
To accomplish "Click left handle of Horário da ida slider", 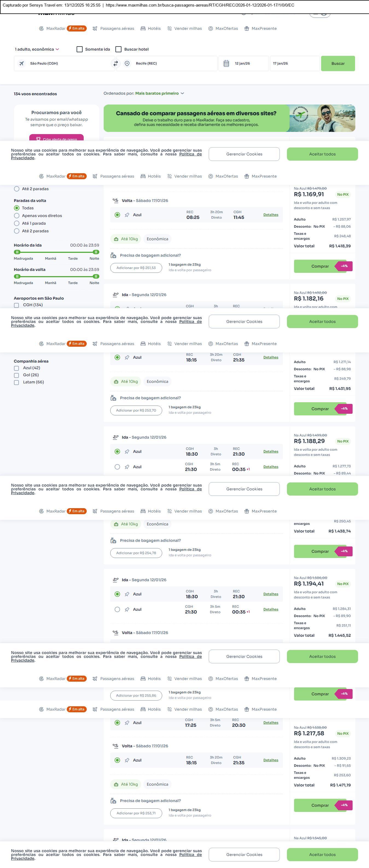I will pyautogui.click(x=17, y=252).
